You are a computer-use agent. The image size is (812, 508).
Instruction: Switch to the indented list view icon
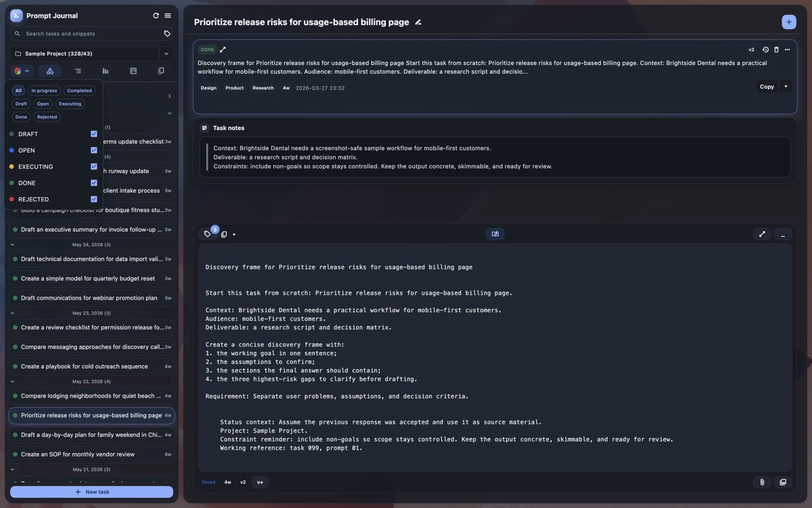coord(78,71)
